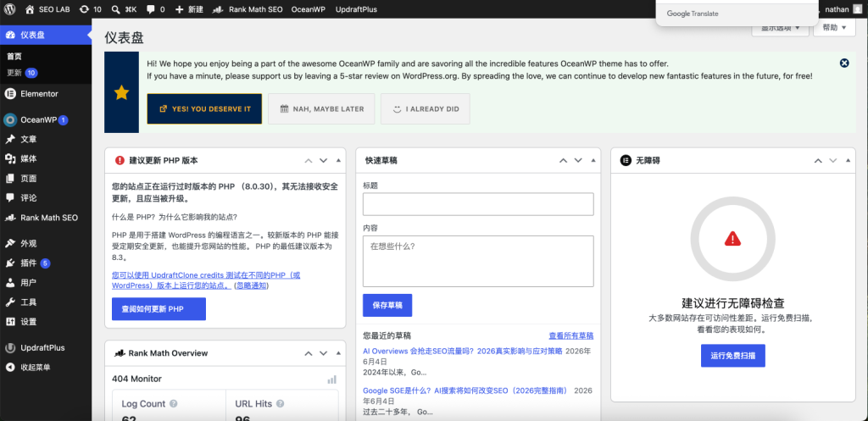The height and width of the screenshot is (421, 868).
Task: Open 查看所有草稿 link
Action: coord(571,335)
